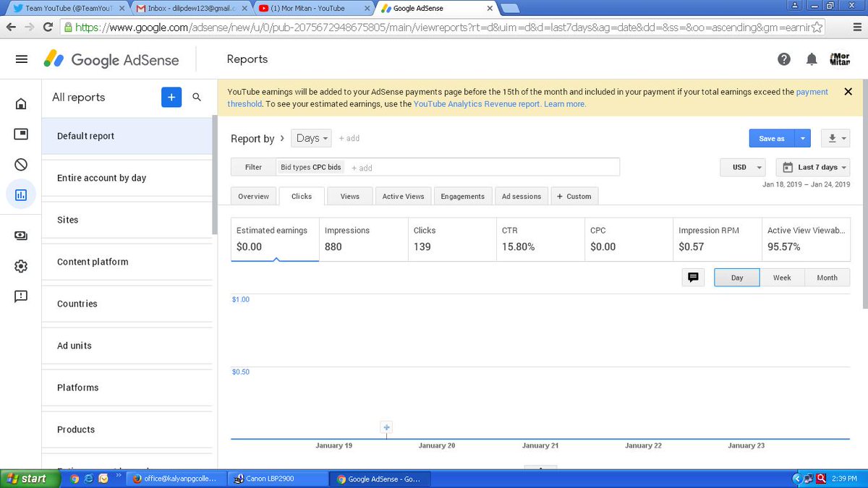
Task: Switch to Active Views tab
Action: [x=404, y=196]
